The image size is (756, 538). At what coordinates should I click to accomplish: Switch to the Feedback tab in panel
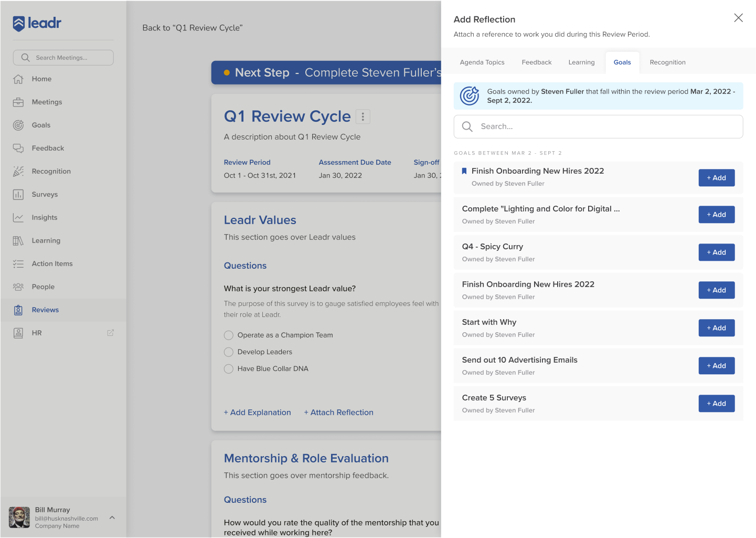click(537, 62)
